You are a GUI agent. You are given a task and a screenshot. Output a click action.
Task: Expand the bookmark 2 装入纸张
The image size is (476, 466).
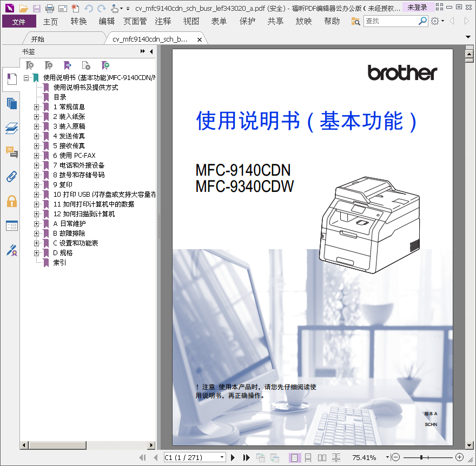click(x=36, y=117)
